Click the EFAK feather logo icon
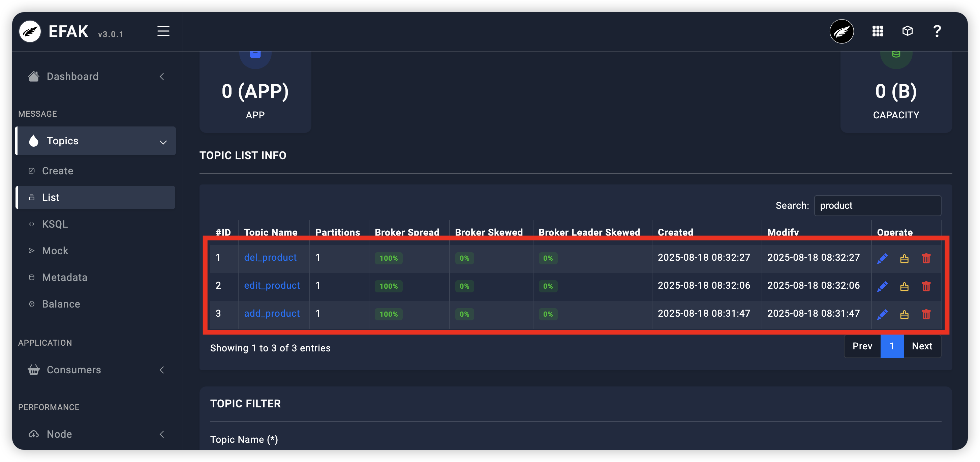This screenshot has width=980, height=462. tap(30, 32)
